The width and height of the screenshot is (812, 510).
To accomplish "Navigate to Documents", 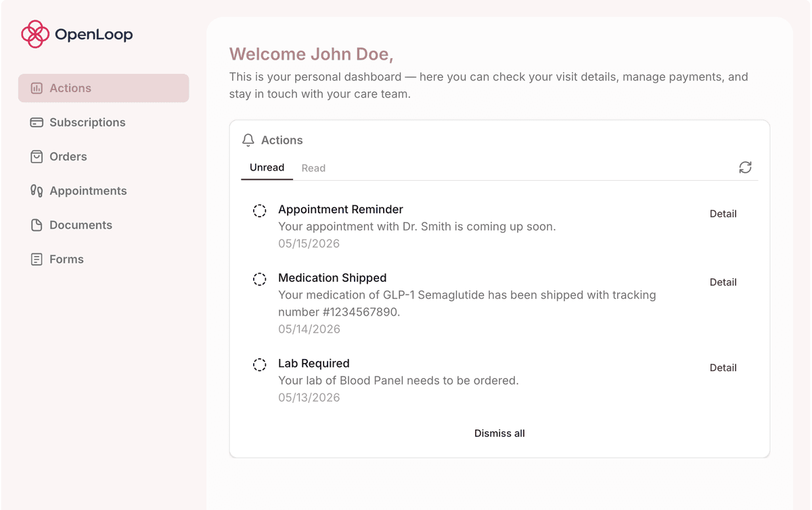I will 104,225.
